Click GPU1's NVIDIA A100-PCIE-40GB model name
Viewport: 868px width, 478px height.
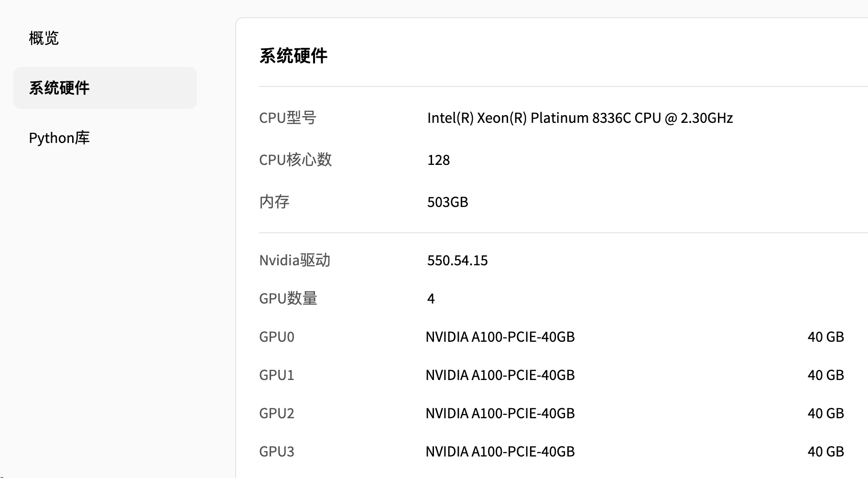pyautogui.click(x=500, y=375)
